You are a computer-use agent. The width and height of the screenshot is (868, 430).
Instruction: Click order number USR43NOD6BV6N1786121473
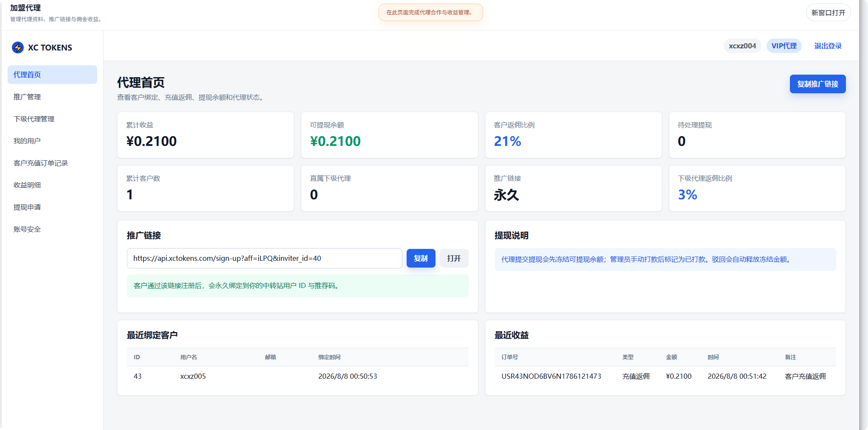point(551,376)
